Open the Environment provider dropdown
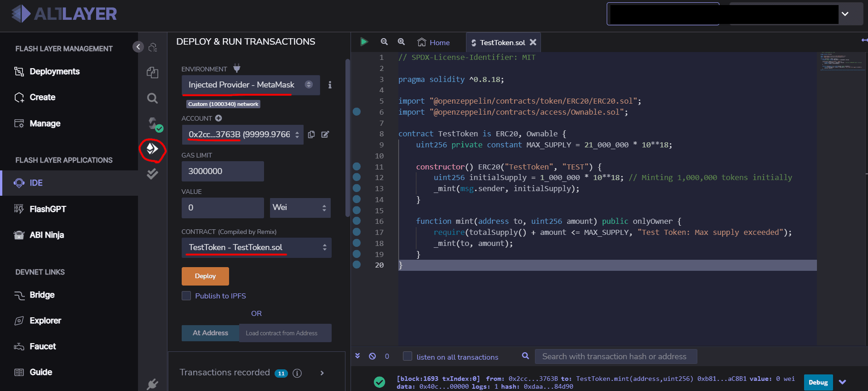Image resolution: width=868 pixels, height=391 pixels. 251,85
